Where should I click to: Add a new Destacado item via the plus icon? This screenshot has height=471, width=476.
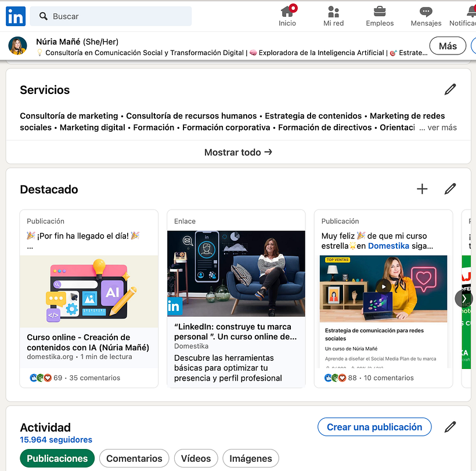coord(422,189)
